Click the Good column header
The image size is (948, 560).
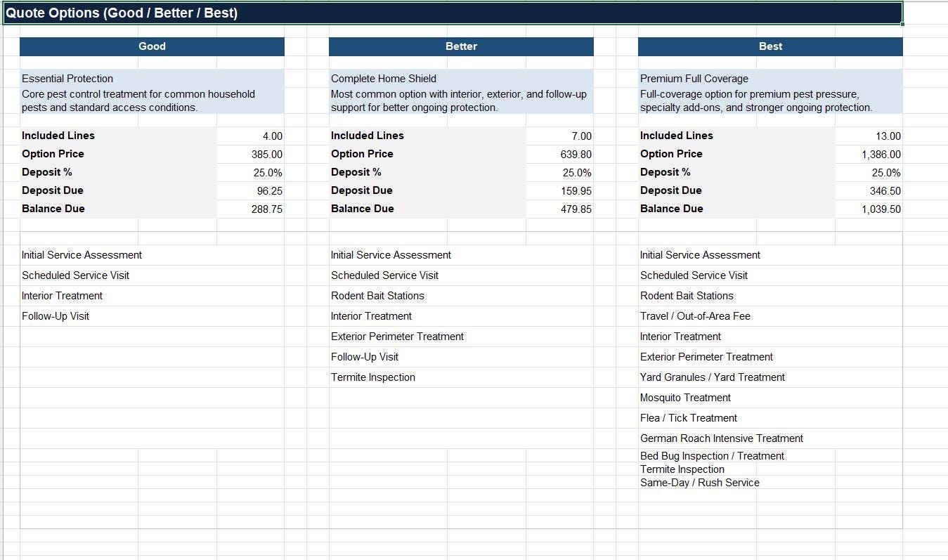[152, 46]
